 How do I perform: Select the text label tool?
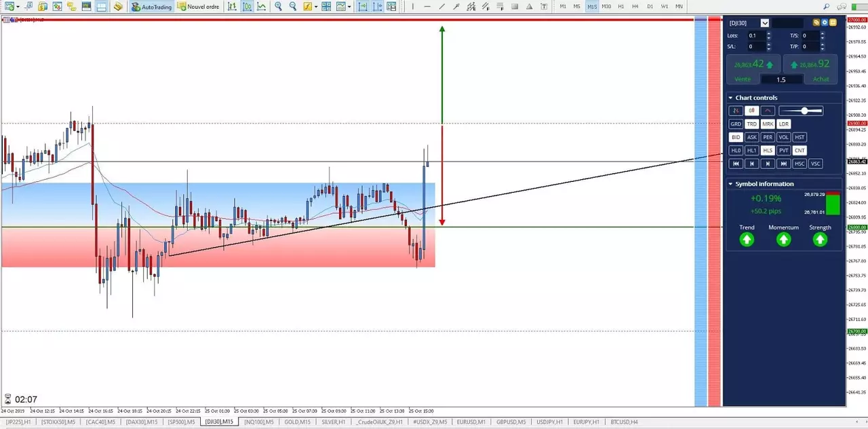coord(544,6)
